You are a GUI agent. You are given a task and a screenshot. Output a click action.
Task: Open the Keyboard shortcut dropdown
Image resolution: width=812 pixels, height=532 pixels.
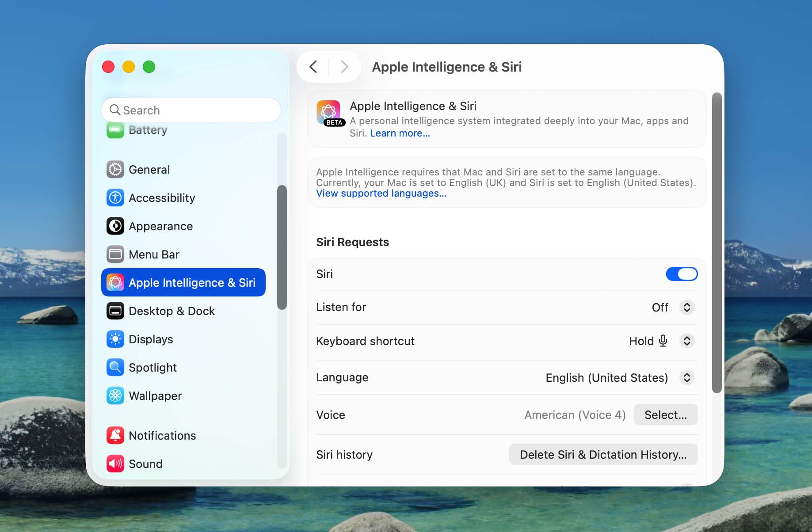click(686, 341)
